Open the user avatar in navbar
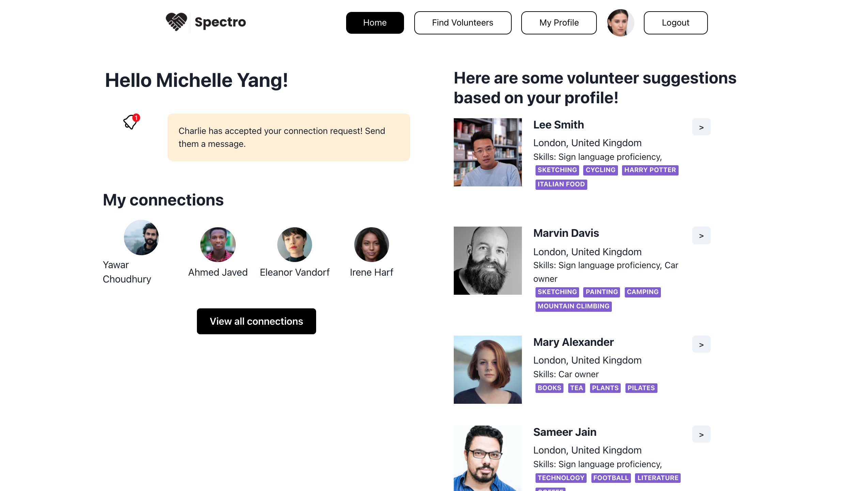The width and height of the screenshot is (868, 491). 620,23
